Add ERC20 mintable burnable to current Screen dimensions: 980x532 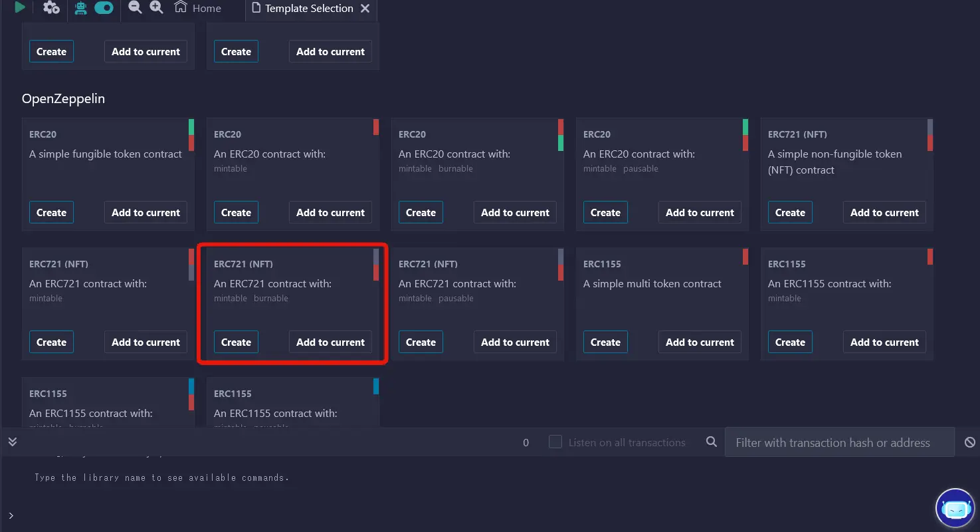click(515, 213)
